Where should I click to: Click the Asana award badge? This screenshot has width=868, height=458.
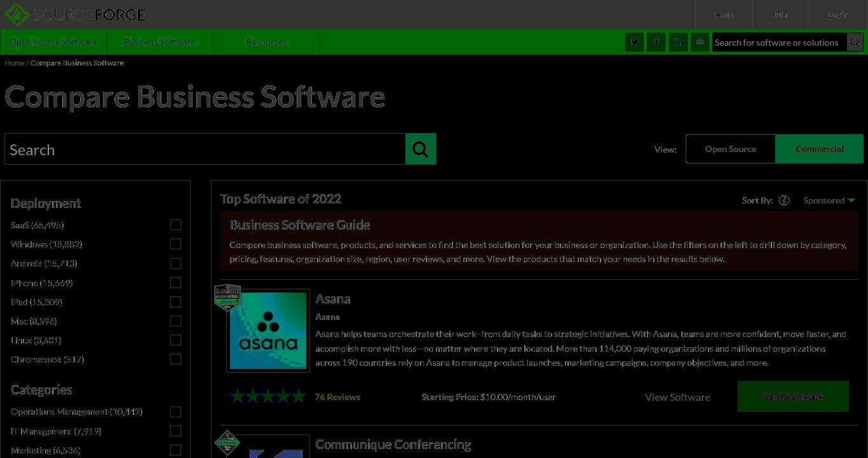227,298
